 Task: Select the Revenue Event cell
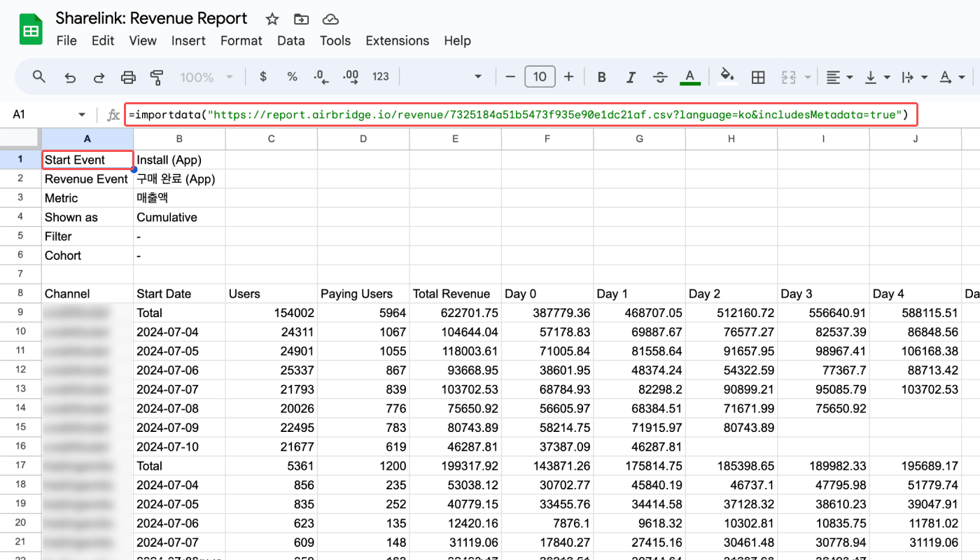tap(87, 179)
